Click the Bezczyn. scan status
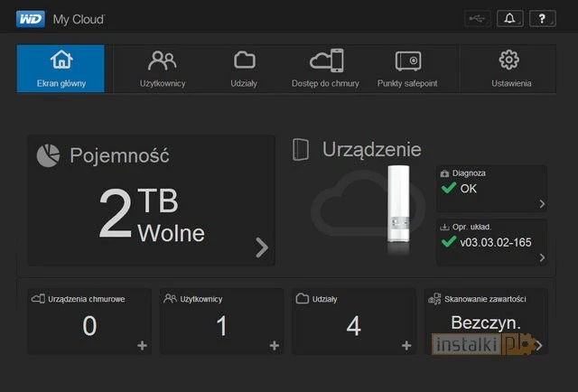 (x=486, y=323)
